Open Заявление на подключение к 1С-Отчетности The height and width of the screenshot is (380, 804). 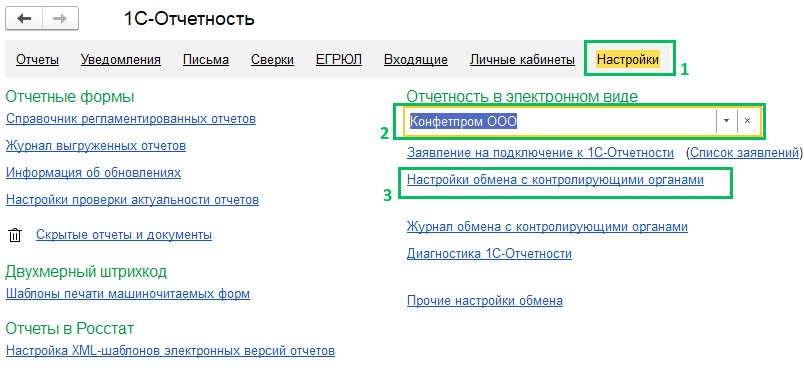point(540,152)
